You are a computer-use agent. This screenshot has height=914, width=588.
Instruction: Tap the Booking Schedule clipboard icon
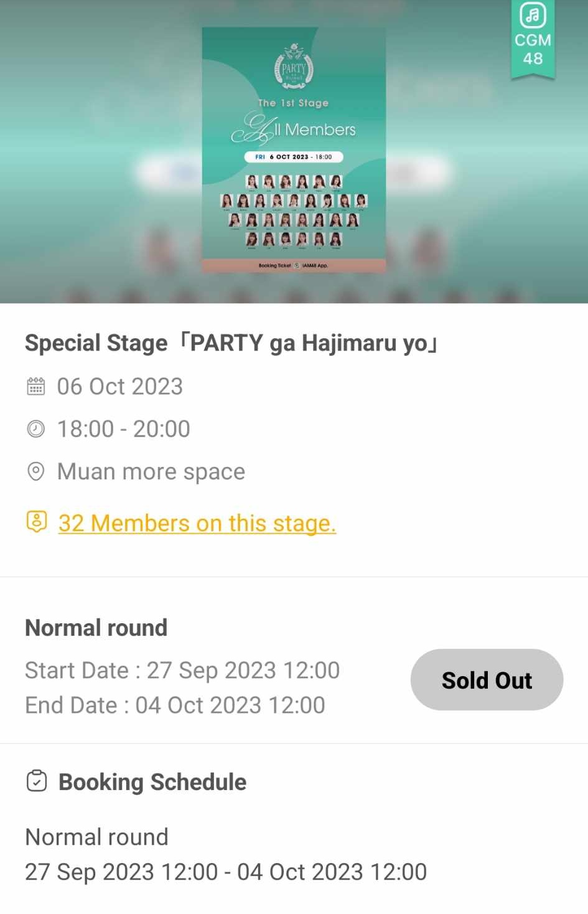pyautogui.click(x=37, y=781)
